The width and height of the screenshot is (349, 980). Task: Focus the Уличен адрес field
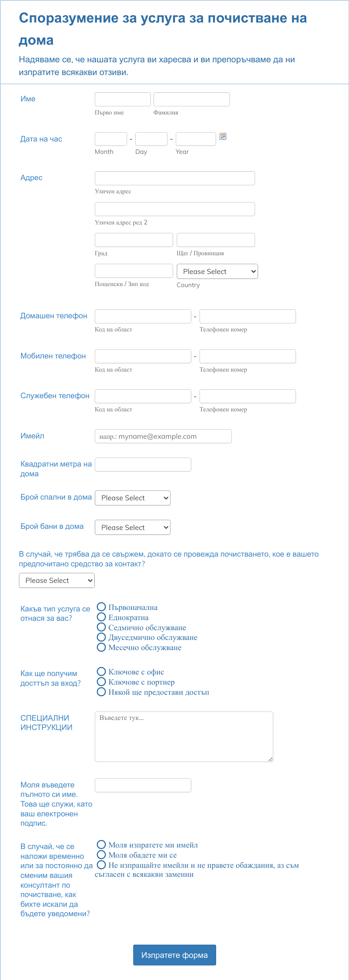click(x=175, y=178)
